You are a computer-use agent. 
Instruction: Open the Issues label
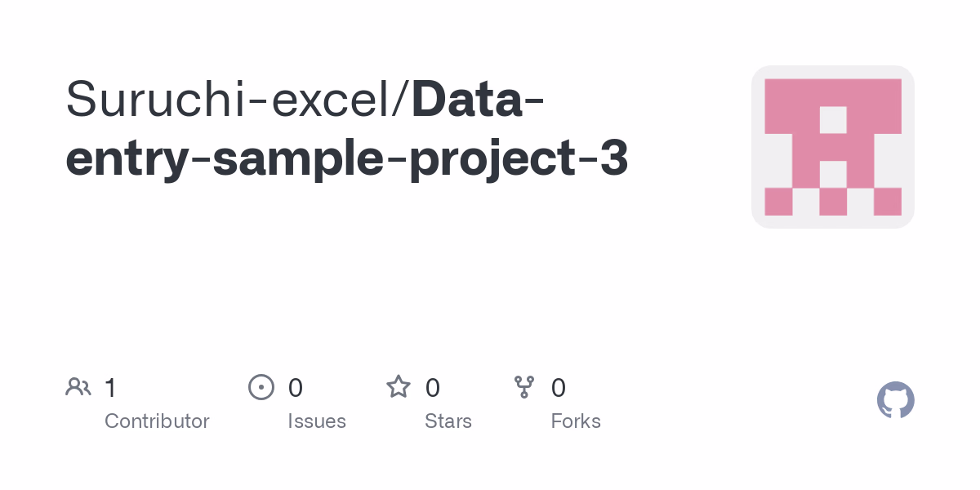[317, 421]
